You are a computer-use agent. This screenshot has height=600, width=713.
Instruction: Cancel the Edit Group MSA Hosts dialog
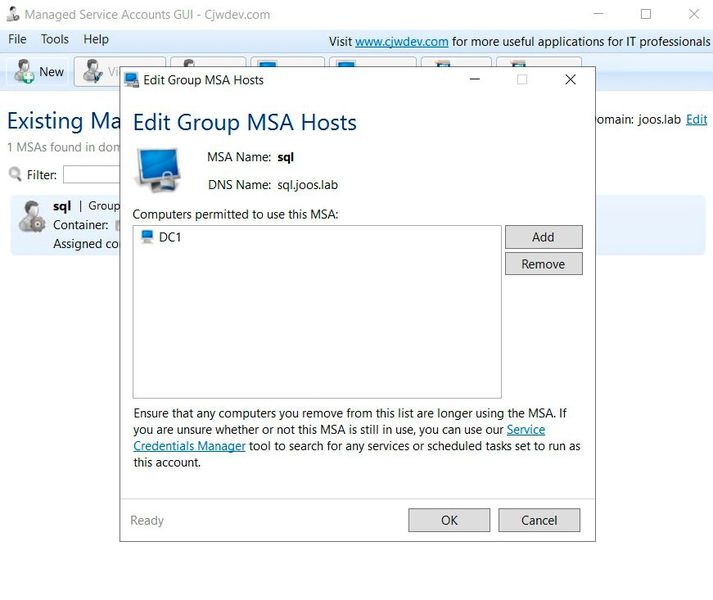pyautogui.click(x=539, y=520)
